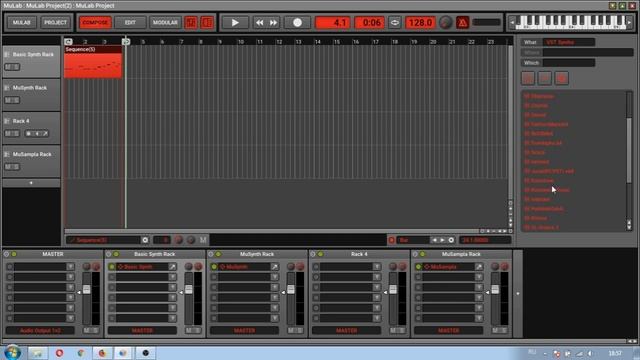Click the MASTER volume fader

tap(87, 289)
